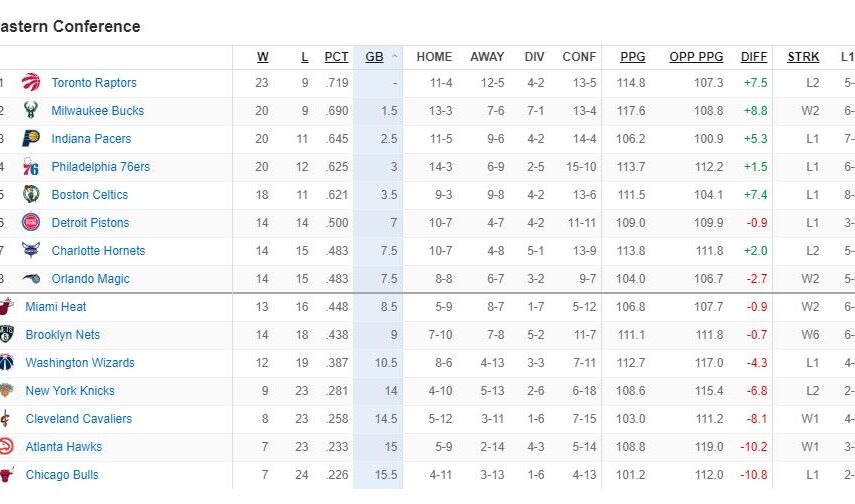This screenshot has height=504, width=855.
Task: Click the Indiana Pacers logo icon
Action: 30,139
